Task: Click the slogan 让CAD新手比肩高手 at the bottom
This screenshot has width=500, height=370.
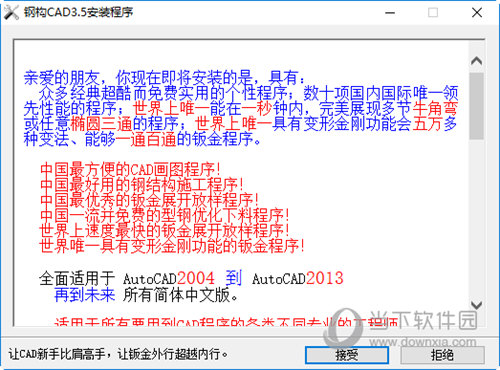Action: point(57,354)
